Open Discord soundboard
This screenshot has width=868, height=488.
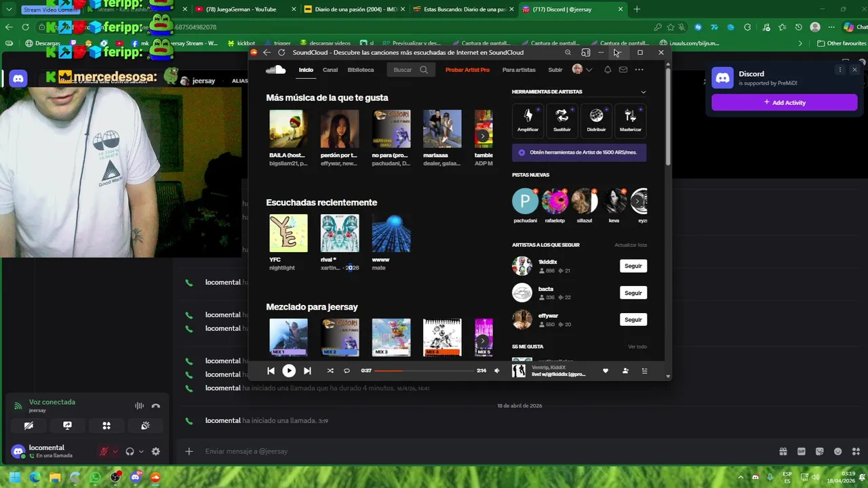tap(145, 426)
